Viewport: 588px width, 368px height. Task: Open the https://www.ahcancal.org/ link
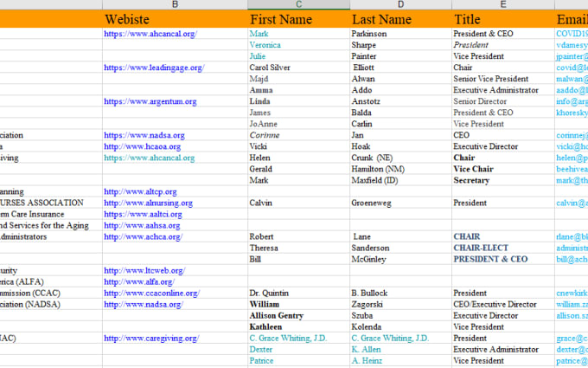(150, 34)
